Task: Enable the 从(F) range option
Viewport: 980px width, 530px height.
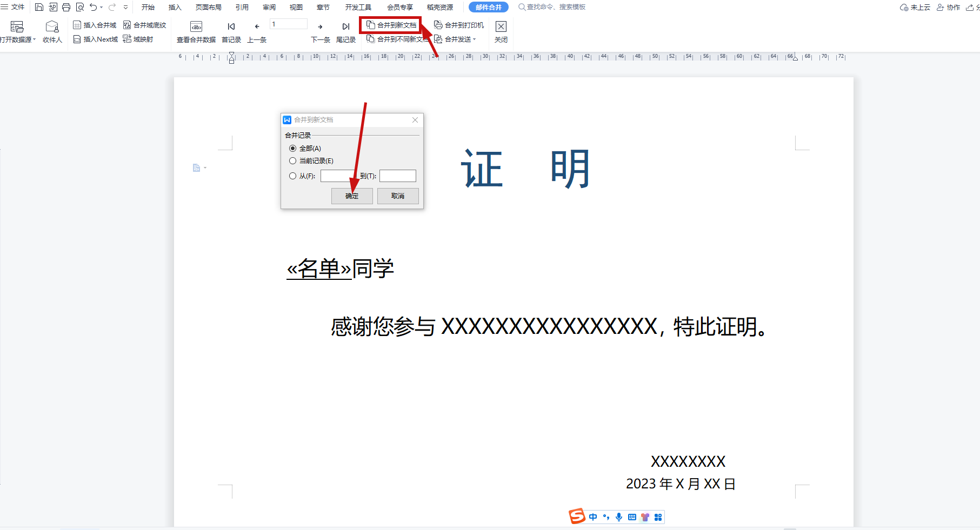Action: pos(293,176)
